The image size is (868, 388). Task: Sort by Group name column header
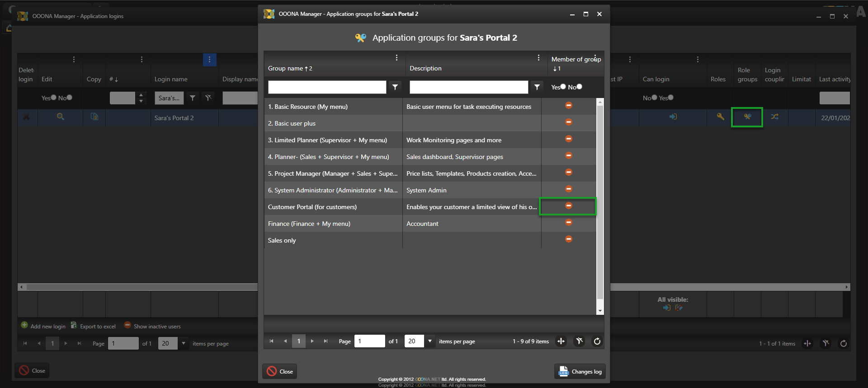click(x=286, y=69)
